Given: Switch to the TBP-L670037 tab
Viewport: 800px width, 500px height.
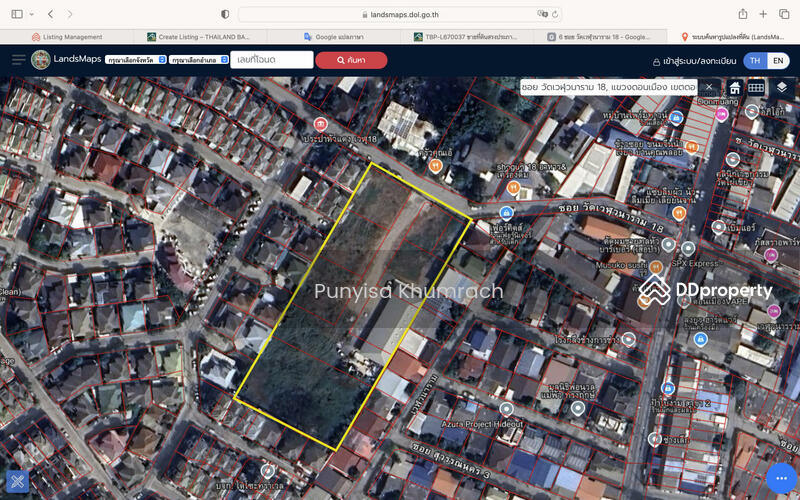Looking at the screenshot, I should pyautogui.click(x=466, y=37).
